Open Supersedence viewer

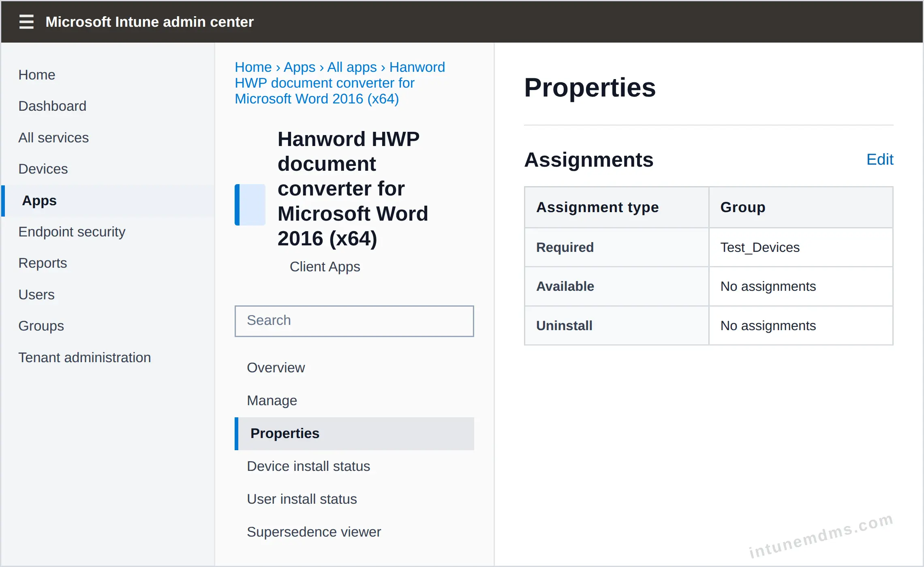coord(314,532)
